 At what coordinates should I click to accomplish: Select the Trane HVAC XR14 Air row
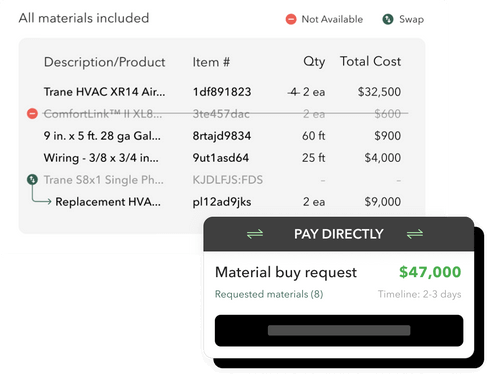pyautogui.click(x=222, y=92)
